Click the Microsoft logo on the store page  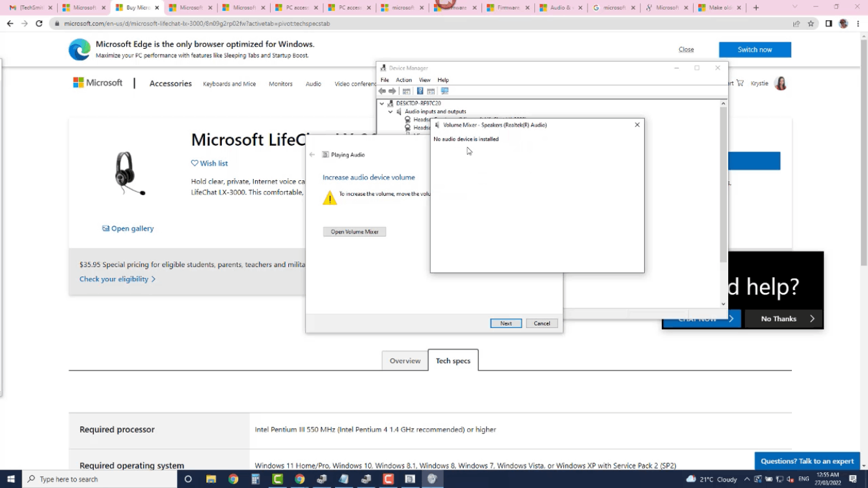(x=98, y=83)
